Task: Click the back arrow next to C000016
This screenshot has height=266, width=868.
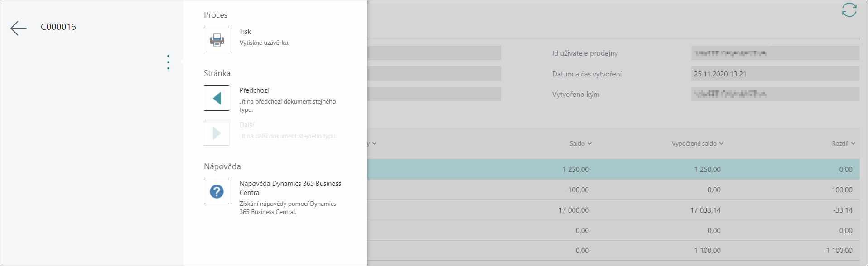Action: (19, 28)
